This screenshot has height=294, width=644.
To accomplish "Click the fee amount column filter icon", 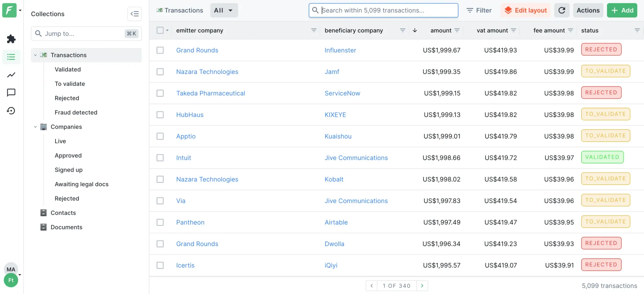I will click(571, 30).
